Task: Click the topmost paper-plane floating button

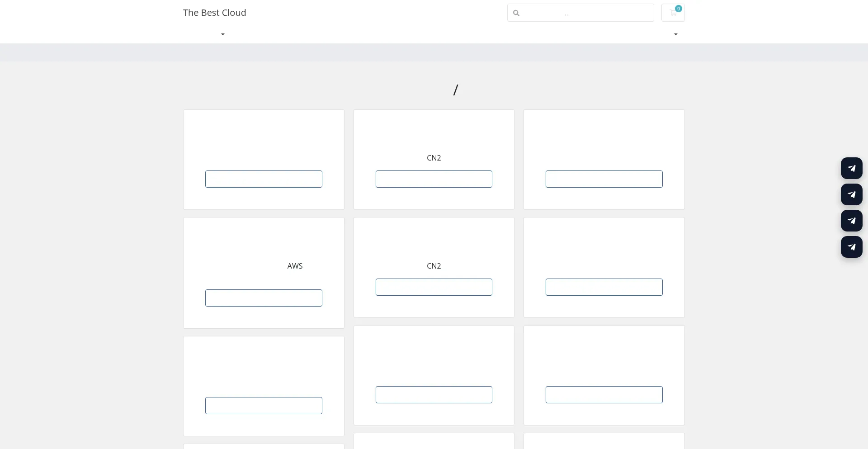Action: [x=851, y=168]
